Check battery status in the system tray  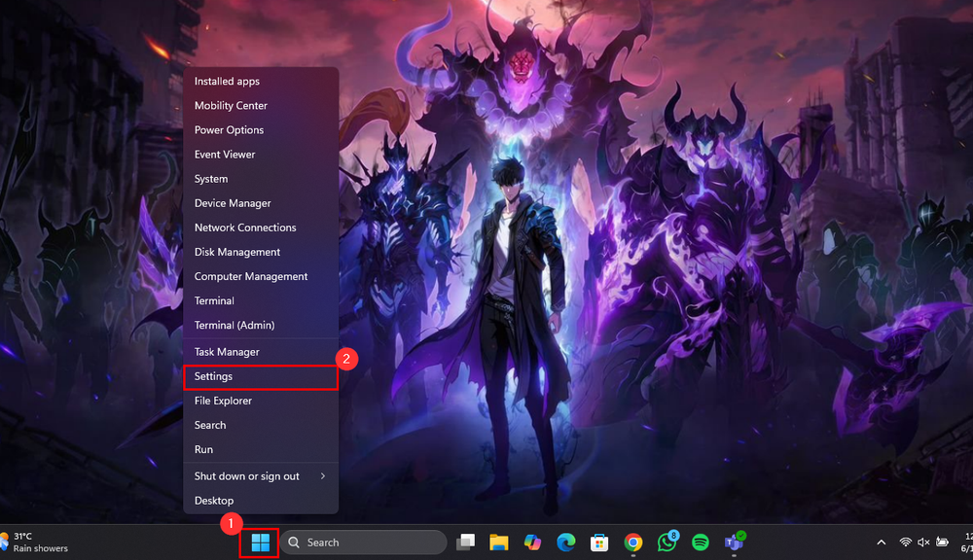tap(940, 542)
